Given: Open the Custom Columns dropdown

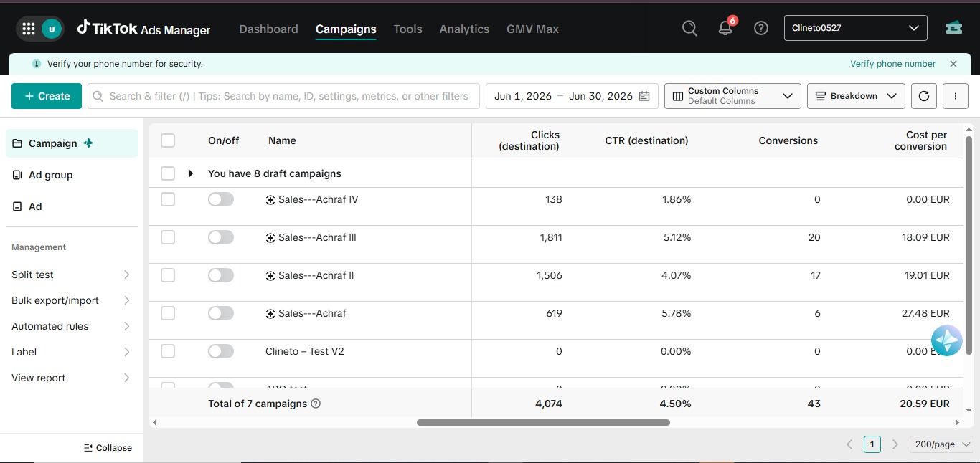Looking at the screenshot, I should pos(733,96).
